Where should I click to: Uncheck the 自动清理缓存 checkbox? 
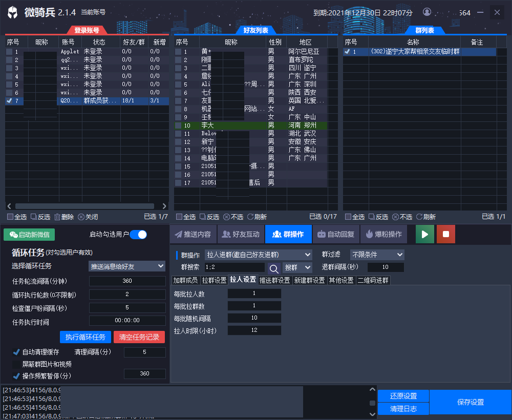(16, 352)
